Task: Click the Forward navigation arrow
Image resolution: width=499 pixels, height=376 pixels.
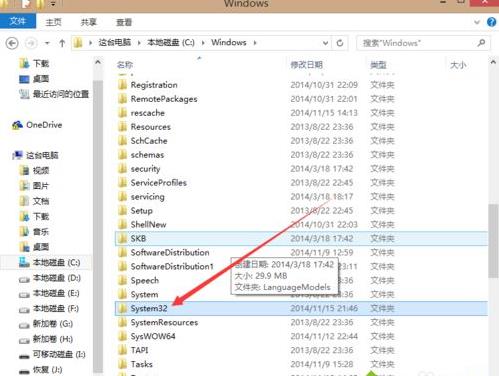Action: click(31, 43)
